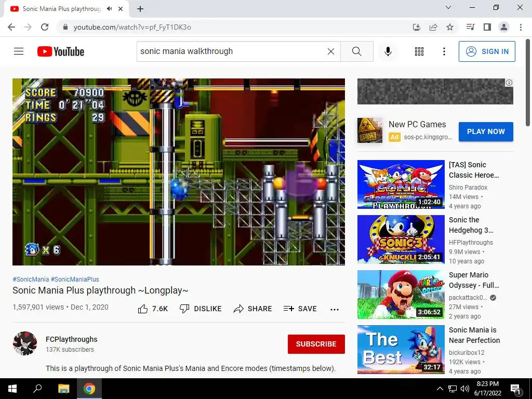This screenshot has height=399, width=532.
Task: Close the Sonic Mania Plus tab
Action: (121, 9)
